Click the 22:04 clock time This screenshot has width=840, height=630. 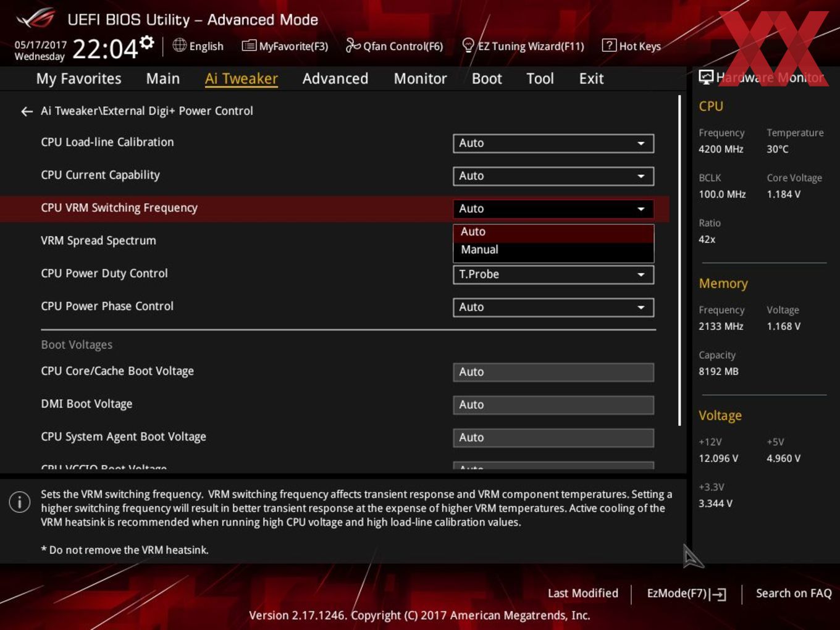(105, 49)
